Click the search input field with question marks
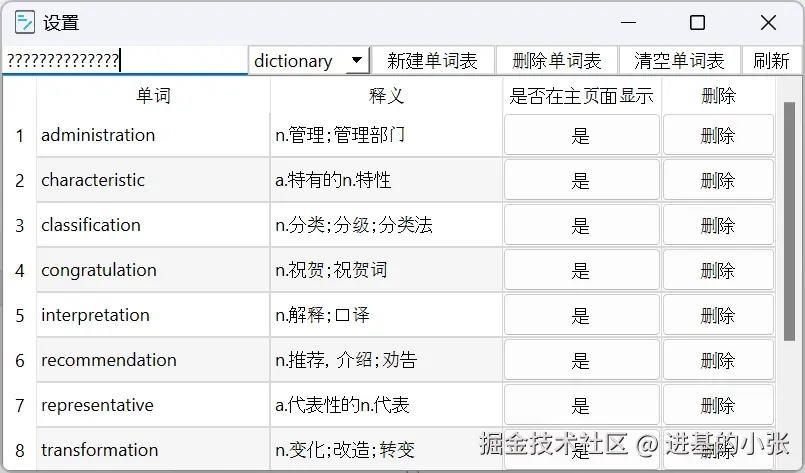This screenshot has height=473, width=805. [x=125, y=61]
